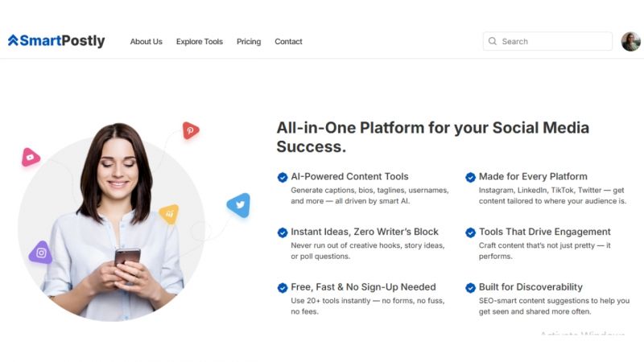Click checkmark beside AI-Powered Content Tools
Screen dimensions: 644x362
[x=283, y=178]
